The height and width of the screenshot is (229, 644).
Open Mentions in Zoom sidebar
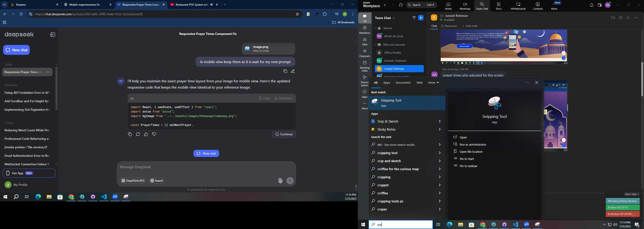[x=365, y=30]
